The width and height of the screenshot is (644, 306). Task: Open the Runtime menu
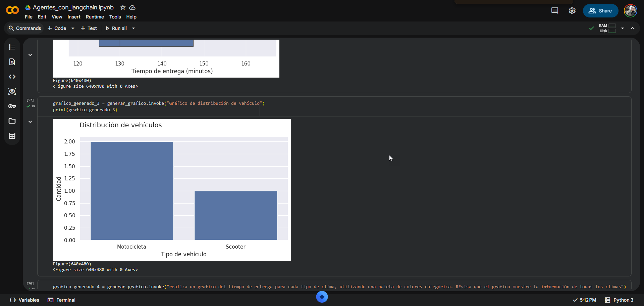tap(95, 17)
